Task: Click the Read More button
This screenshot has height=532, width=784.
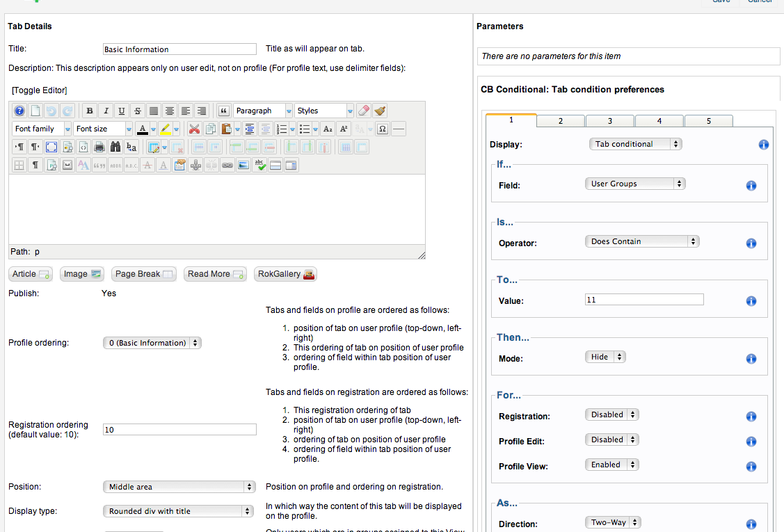Action: pyautogui.click(x=215, y=274)
